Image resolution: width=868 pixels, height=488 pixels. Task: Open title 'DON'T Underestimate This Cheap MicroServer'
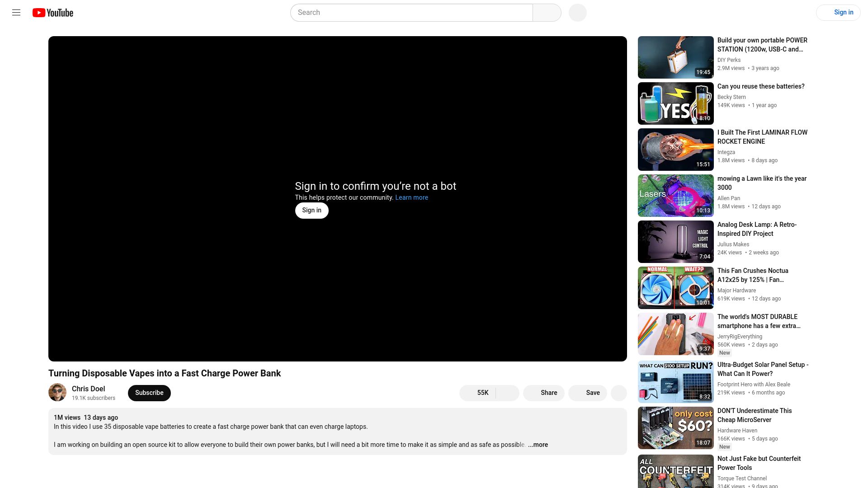tap(755, 415)
